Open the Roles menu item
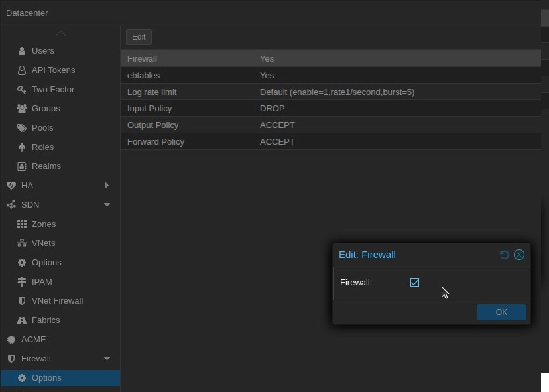 (x=42, y=147)
